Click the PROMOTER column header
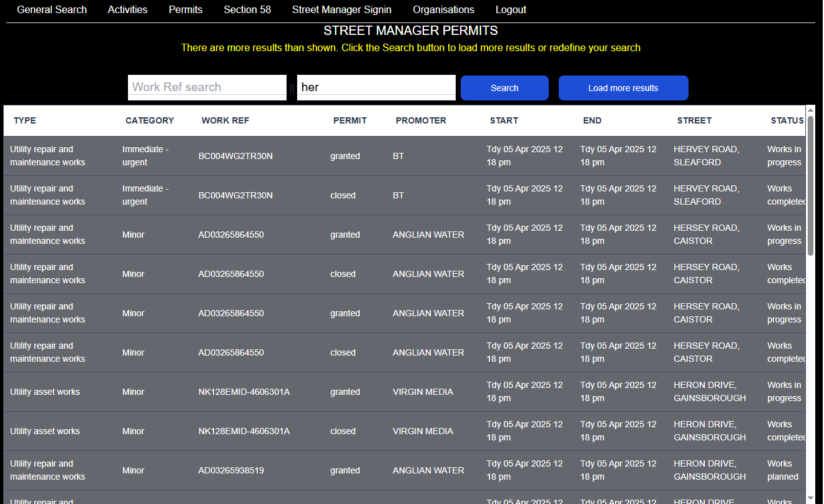The image size is (824, 504). click(x=421, y=120)
